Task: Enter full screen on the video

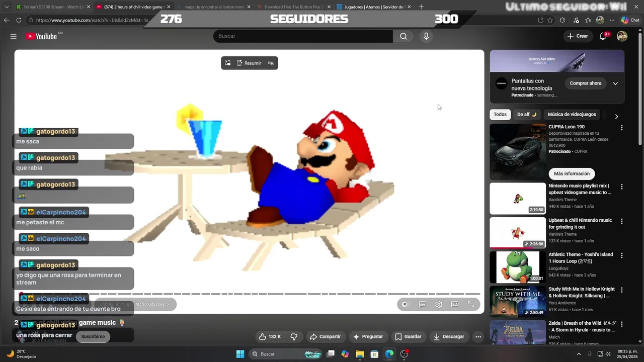Action: 471,304
